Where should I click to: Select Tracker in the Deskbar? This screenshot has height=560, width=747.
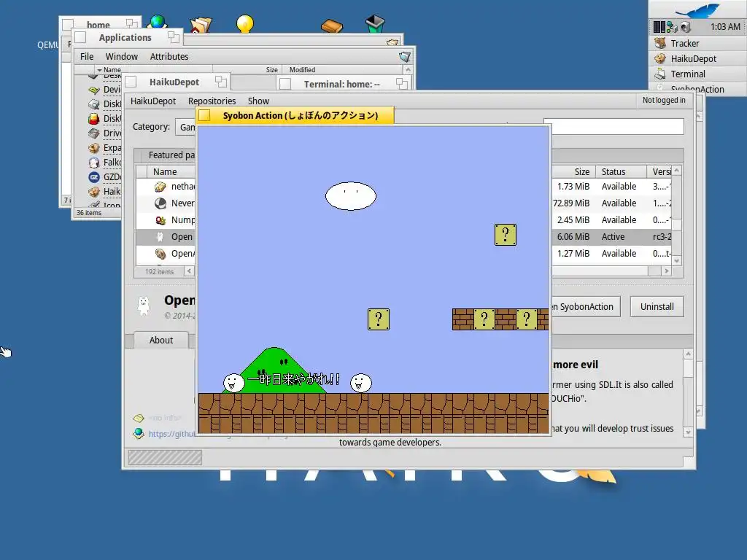coord(697,43)
